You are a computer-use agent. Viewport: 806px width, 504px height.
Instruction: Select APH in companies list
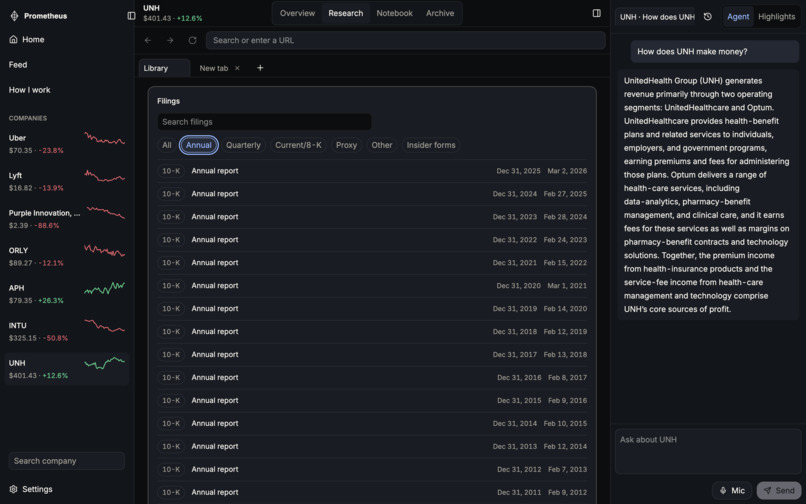click(67, 294)
